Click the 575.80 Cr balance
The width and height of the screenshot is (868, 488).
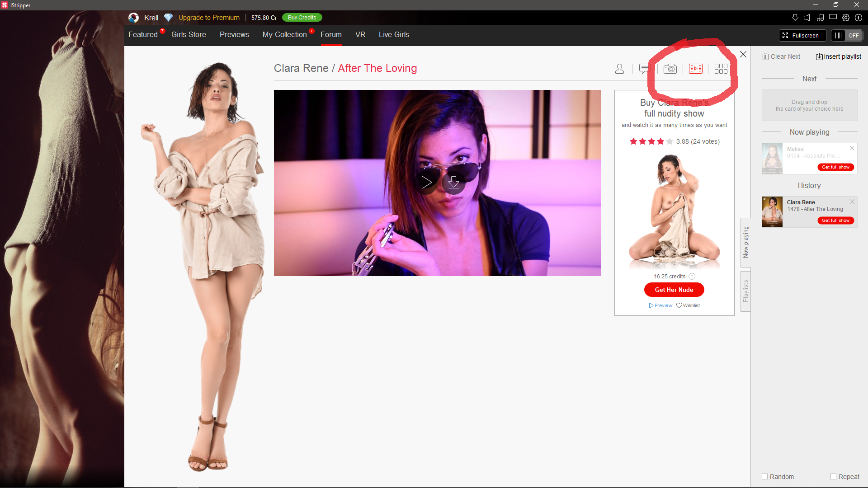pyautogui.click(x=264, y=18)
